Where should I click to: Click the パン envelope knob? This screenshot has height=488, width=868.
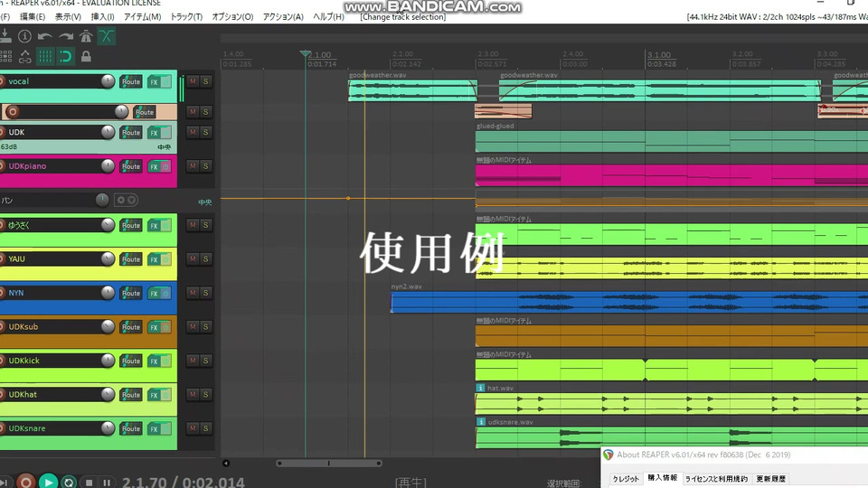(x=102, y=200)
